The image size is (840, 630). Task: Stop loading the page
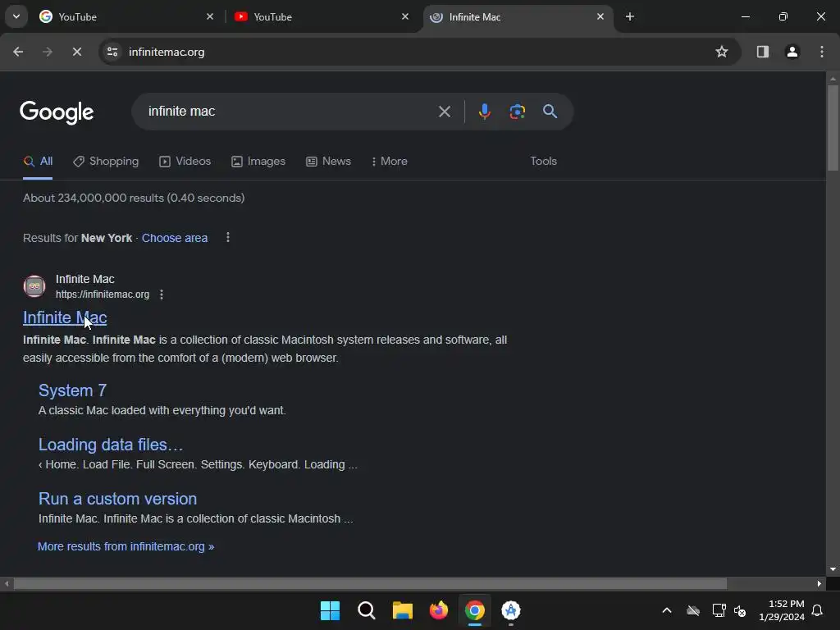[76, 52]
